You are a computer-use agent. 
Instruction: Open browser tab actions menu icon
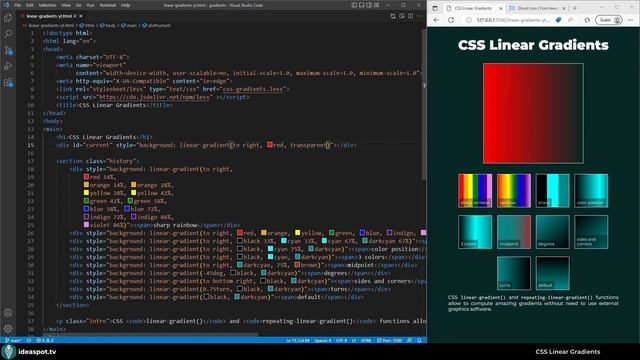click(x=435, y=8)
